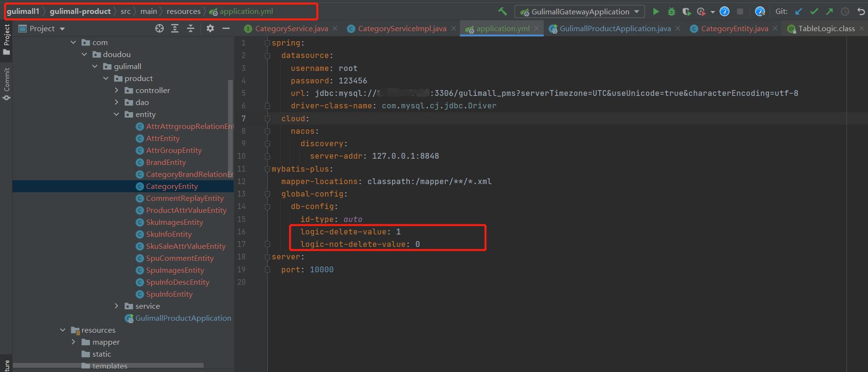Fold the db-config block at line 14

(267, 206)
